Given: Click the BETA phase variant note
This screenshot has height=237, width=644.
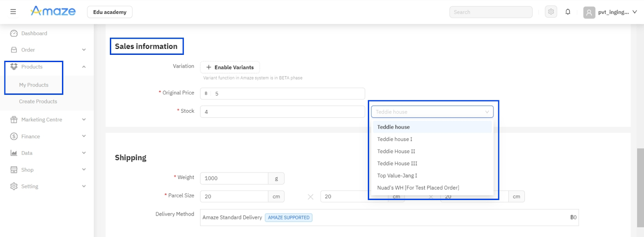Looking at the screenshot, I should pos(253,78).
